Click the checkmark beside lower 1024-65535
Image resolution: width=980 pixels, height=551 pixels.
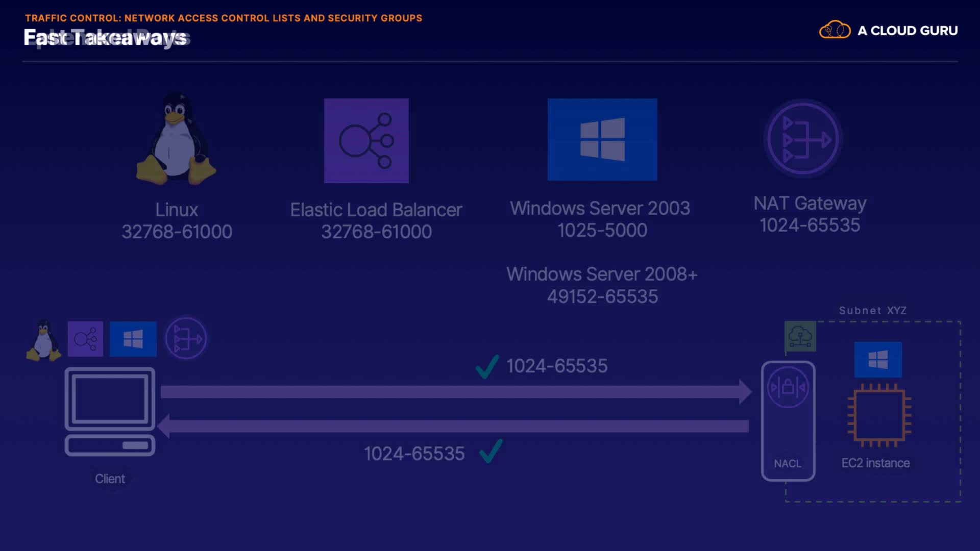[491, 451]
